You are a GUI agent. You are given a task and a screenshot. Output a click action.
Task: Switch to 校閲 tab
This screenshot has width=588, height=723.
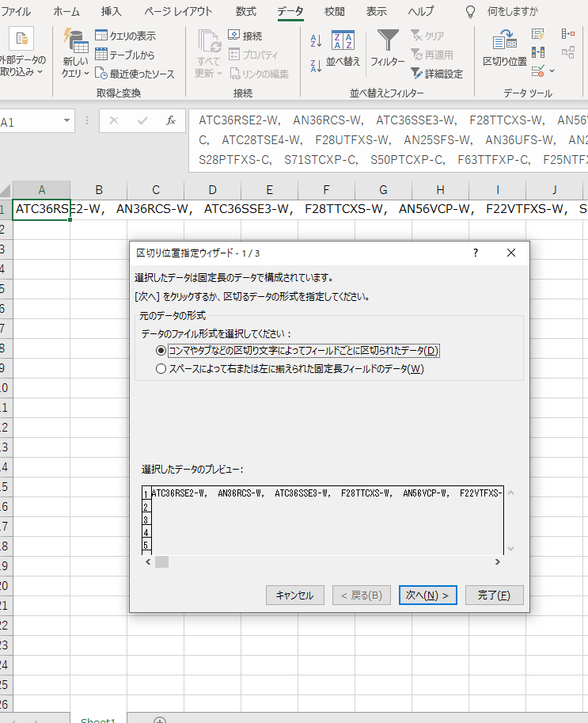pyautogui.click(x=334, y=12)
